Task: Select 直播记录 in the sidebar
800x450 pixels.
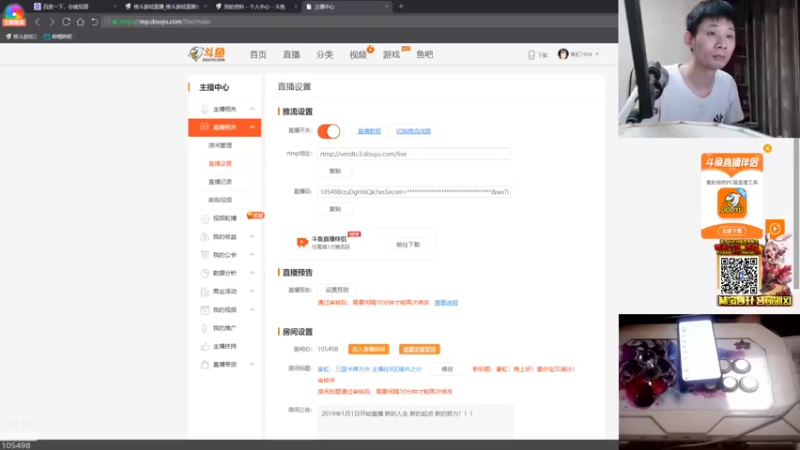Action: point(220,182)
